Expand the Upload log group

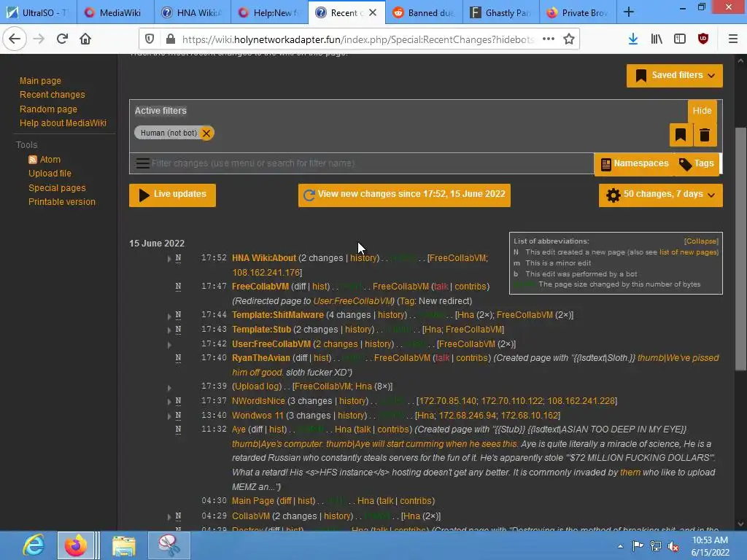click(x=169, y=388)
